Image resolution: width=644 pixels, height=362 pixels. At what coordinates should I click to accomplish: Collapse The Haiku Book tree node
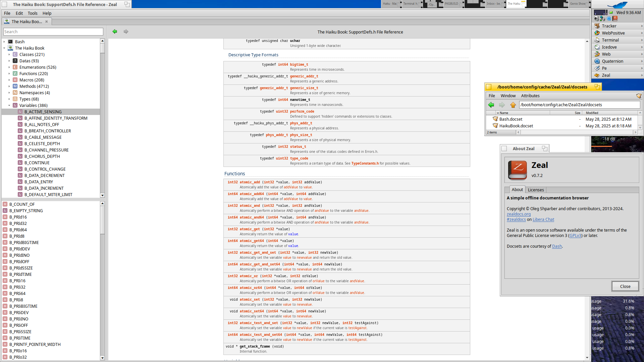click(x=4, y=48)
